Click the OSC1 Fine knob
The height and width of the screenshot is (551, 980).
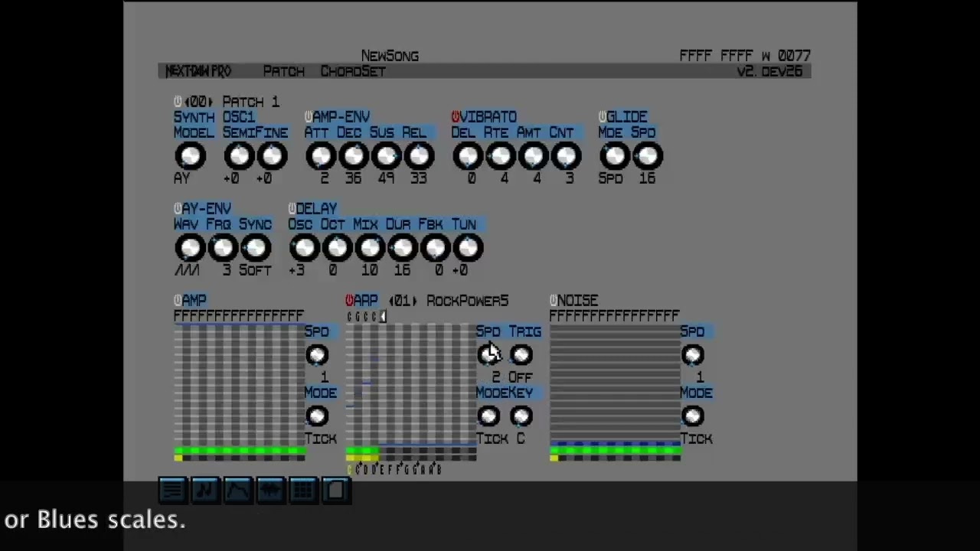(272, 156)
